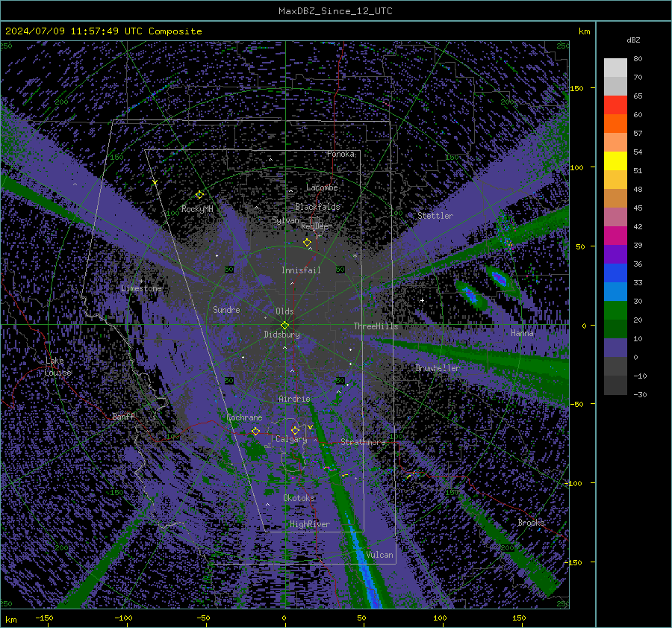Click the 80 value on dBZ legend
This screenshot has width=672, height=628.
pos(638,59)
